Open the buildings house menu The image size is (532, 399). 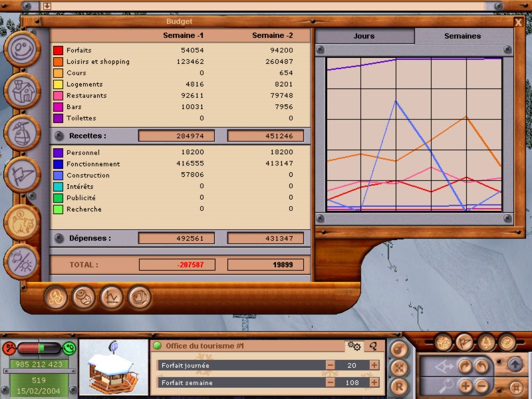[x=22, y=91]
